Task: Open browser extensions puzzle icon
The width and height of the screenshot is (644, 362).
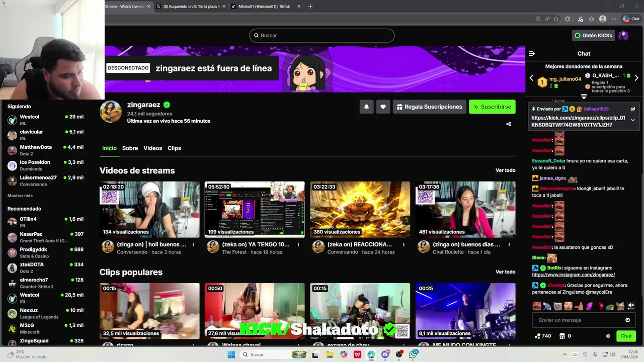Action: (x=568, y=19)
